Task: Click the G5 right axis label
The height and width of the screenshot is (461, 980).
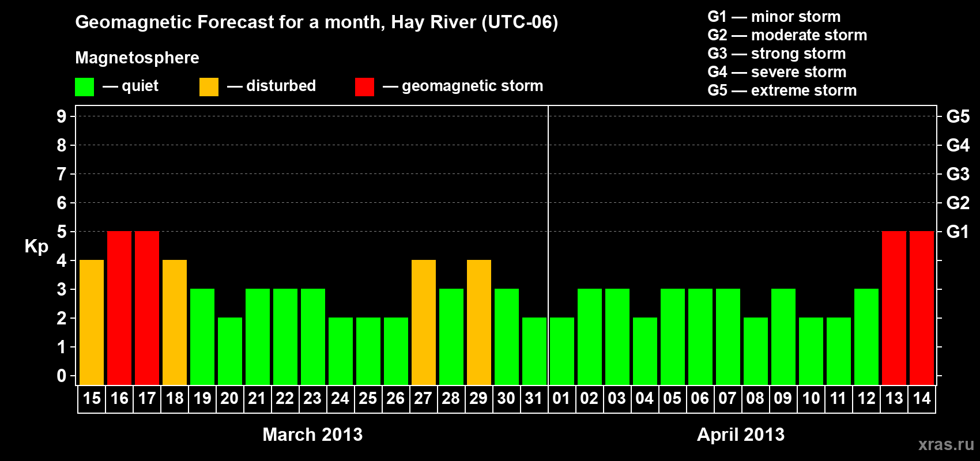Action: point(958,116)
